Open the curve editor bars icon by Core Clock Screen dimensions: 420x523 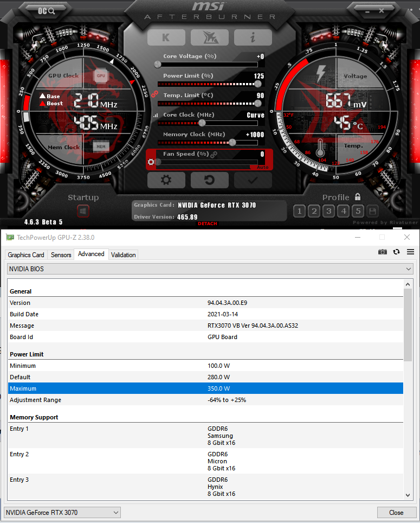(x=156, y=116)
